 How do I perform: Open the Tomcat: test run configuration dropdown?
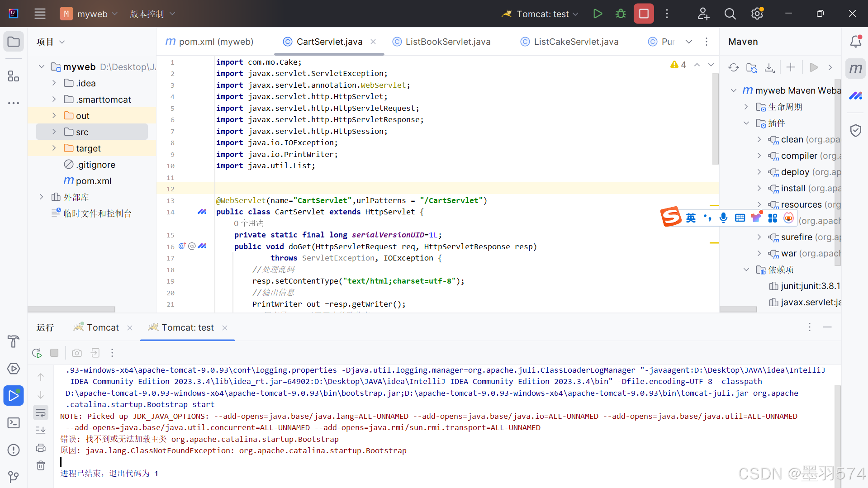[540, 14]
